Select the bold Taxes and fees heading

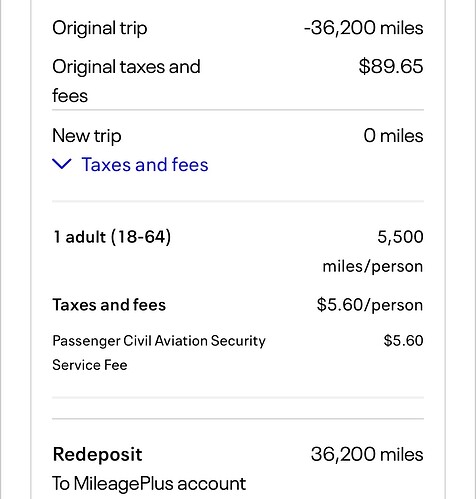coord(109,305)
